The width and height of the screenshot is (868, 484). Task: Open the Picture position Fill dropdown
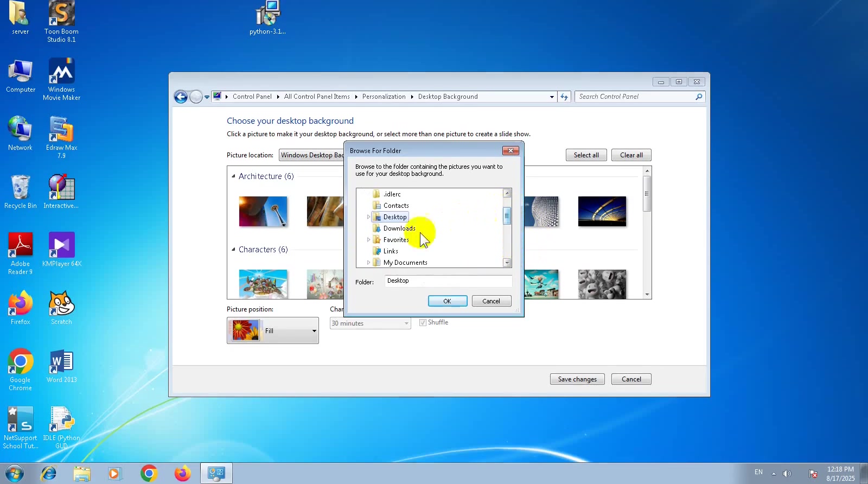coord(273,330)
